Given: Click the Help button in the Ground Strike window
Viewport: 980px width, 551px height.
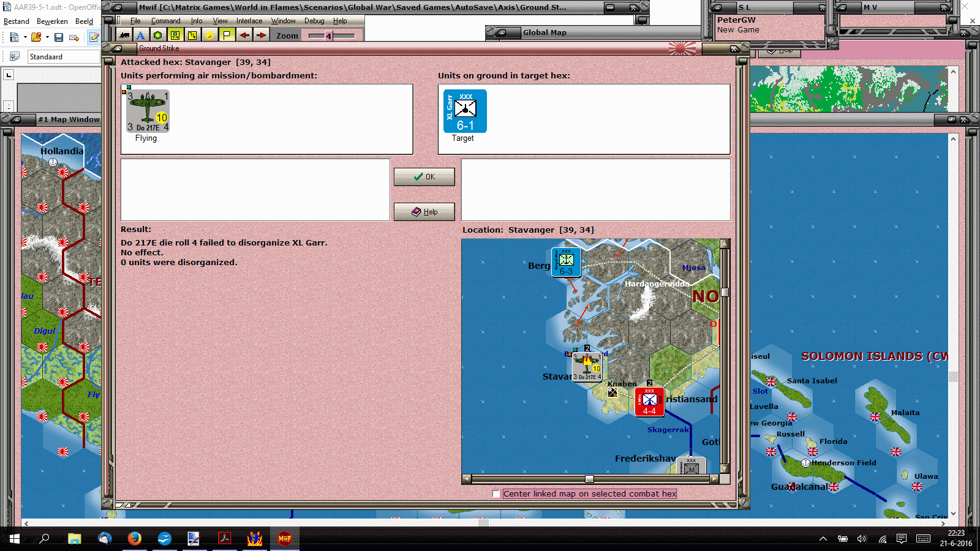Looking at the screenshot, I should 424,212.
